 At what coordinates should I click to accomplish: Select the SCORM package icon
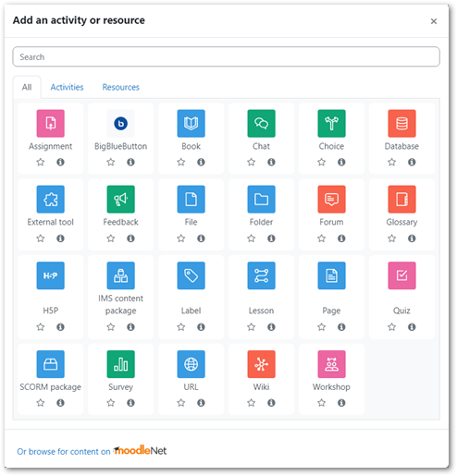(50, 364)
